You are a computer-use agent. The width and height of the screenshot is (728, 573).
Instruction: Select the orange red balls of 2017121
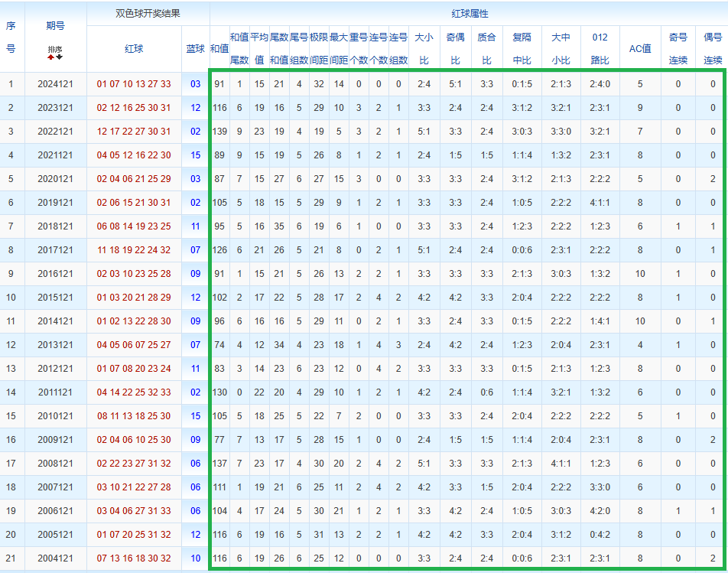(134, 250)
